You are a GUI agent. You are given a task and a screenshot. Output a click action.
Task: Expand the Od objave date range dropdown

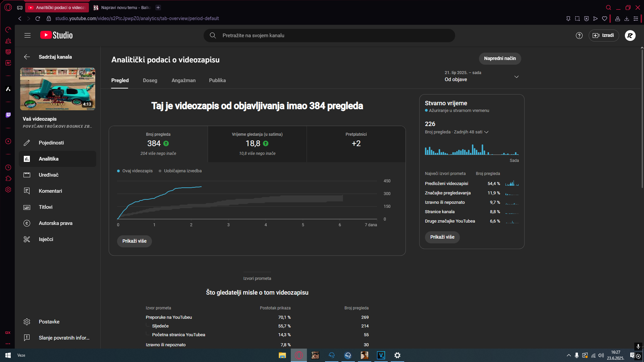click(516, 77)
